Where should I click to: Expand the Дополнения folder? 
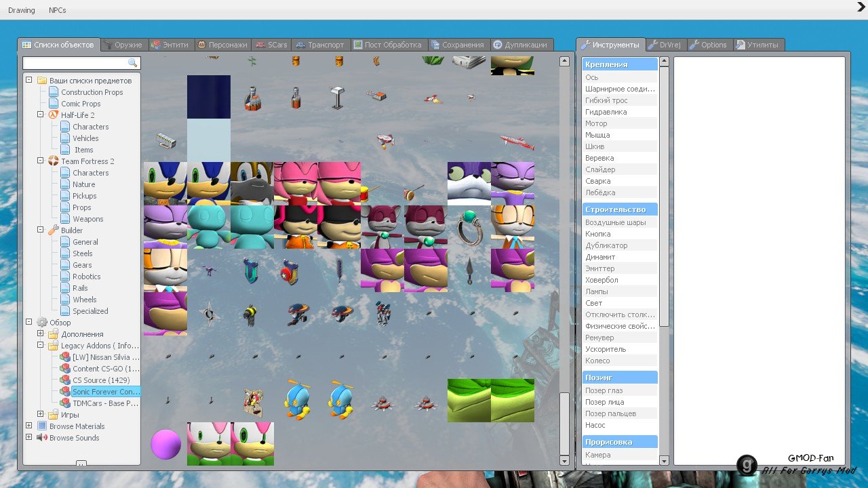point(40,333)
